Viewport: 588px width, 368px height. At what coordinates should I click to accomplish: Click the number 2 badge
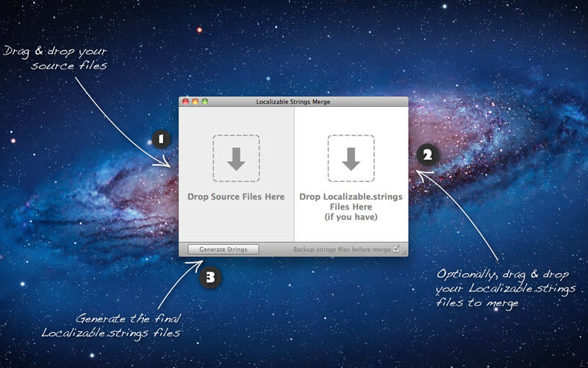click(x=427, y=155)
